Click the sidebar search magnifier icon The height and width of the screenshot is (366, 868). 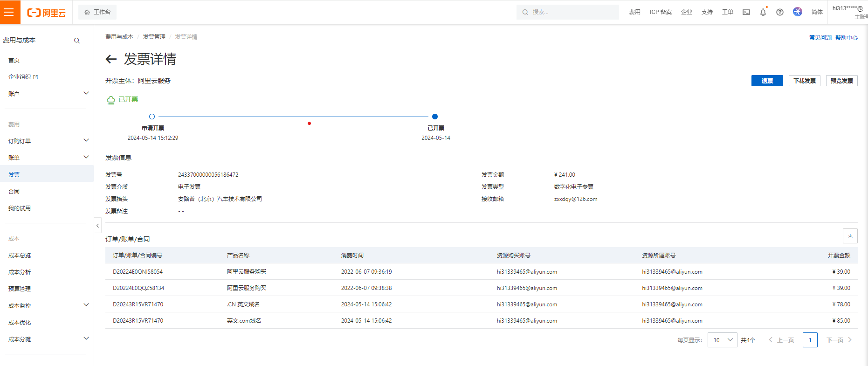(x=77, y=41)
